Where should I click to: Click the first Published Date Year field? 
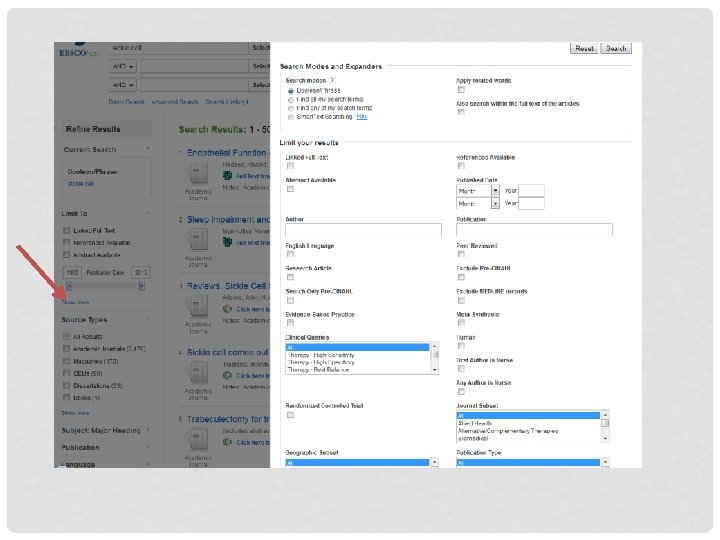(531, 191)
